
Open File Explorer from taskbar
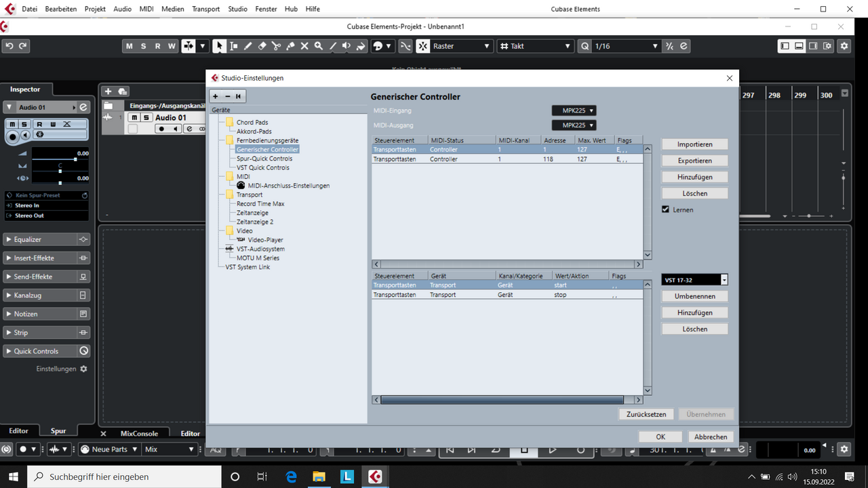tap(319, 476)
